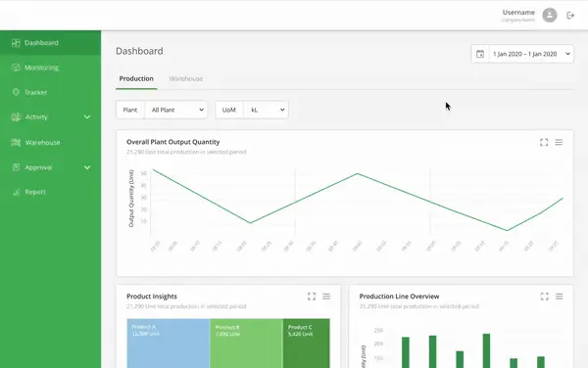Click the logout icon
This screenshot has height=368, width=588.
pyautogui.click(x=570, y=16)
